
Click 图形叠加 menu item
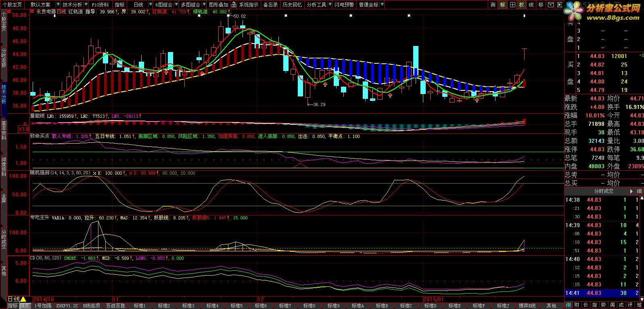[218, 5]
